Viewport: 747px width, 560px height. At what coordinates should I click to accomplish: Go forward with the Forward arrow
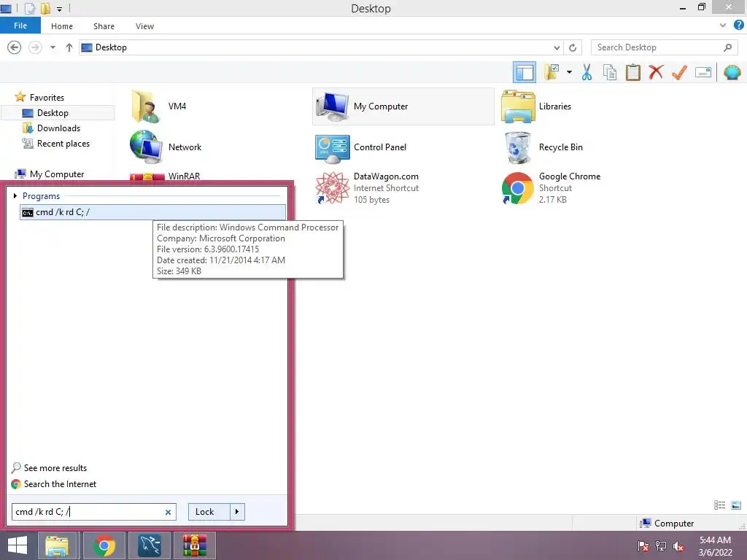[x=35, y=47]
